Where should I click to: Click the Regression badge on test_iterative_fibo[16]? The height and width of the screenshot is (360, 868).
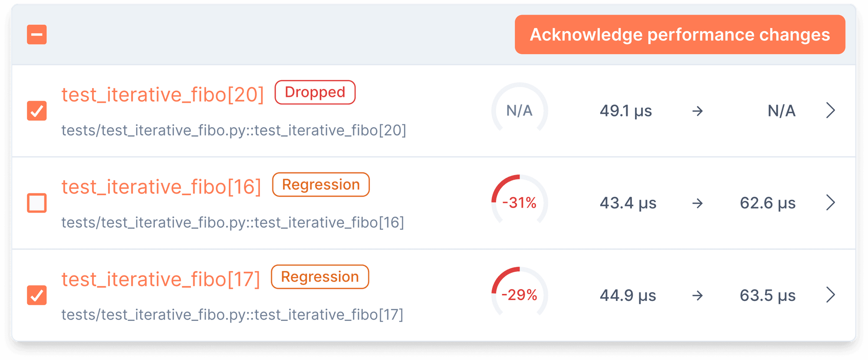(321, 185)
